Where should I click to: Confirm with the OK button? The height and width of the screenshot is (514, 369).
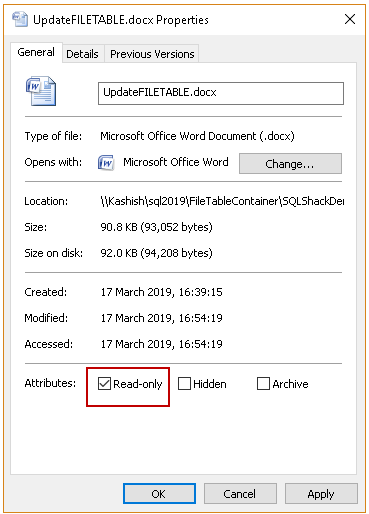(159, 494)
